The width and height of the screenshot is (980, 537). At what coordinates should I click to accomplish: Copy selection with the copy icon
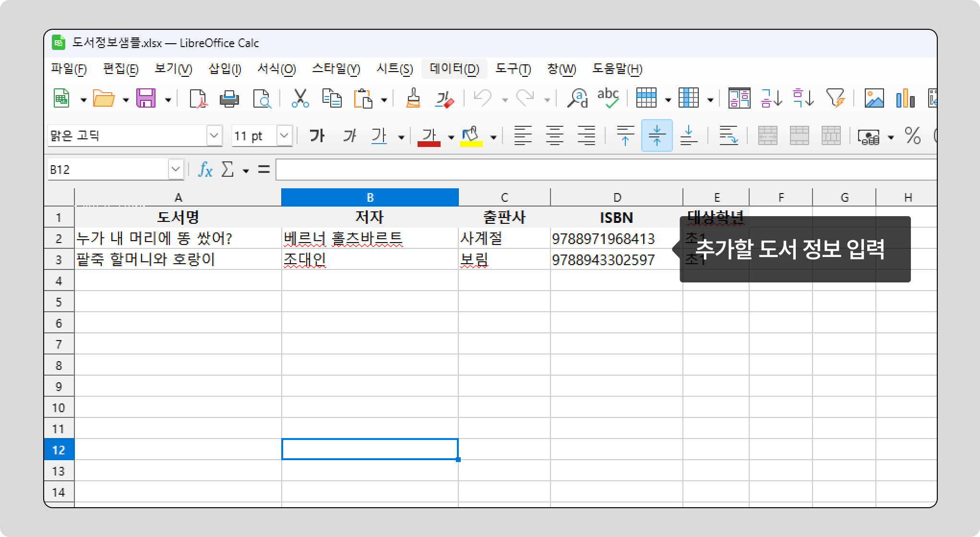[x=332, y=99]
